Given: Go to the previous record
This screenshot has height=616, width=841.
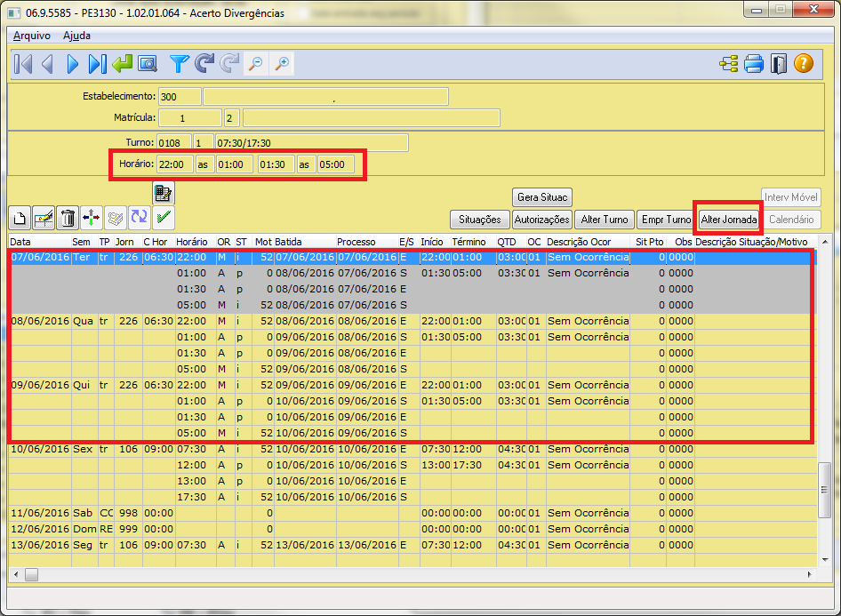Looking at the screenshot, I should [47, 64].
